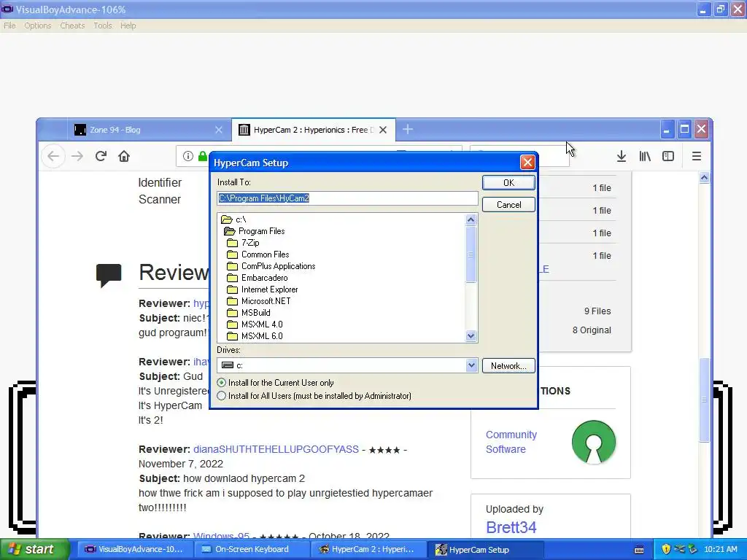The width and height of the screenshot is (747, 560).
Task: Click the Install To path field
Action: 347,198
